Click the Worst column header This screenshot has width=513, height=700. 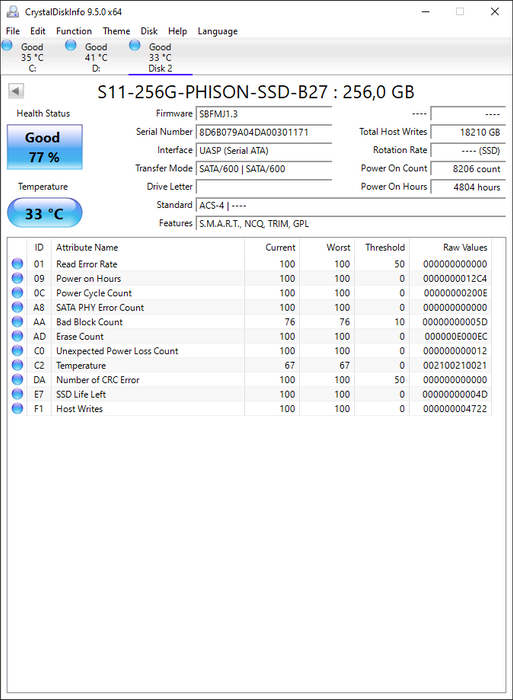click(x=327, y=247)
